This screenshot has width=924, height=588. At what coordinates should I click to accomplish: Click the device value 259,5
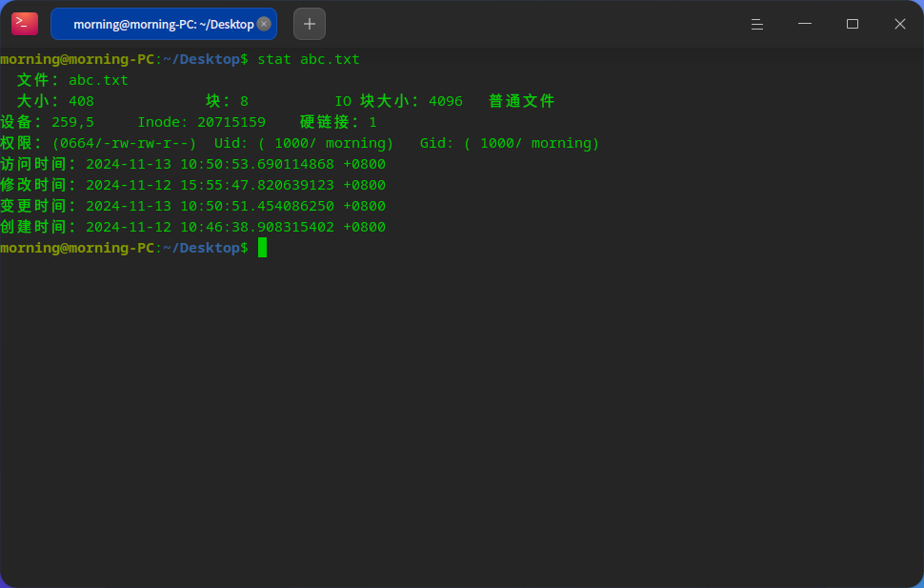point(72,122)
